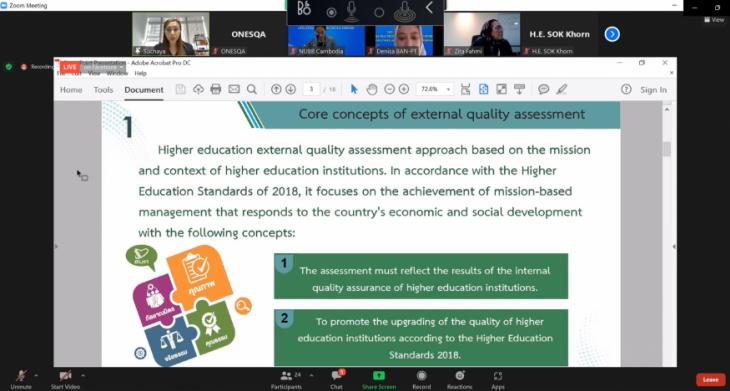Open the View menu in Acrobat
The width and height of the screenshot is (730, 391).
coord(94,74)
